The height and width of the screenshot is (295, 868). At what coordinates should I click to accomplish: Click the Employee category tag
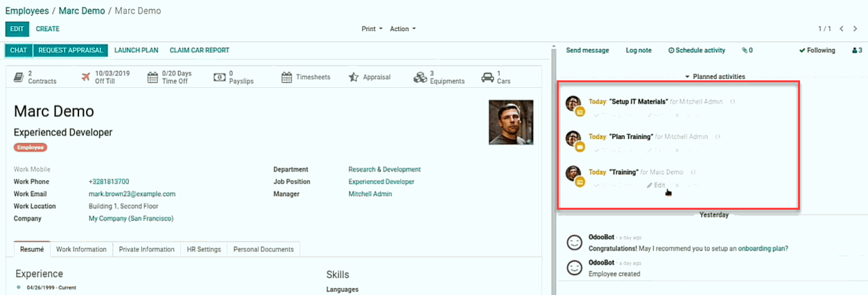pos(31,147)
